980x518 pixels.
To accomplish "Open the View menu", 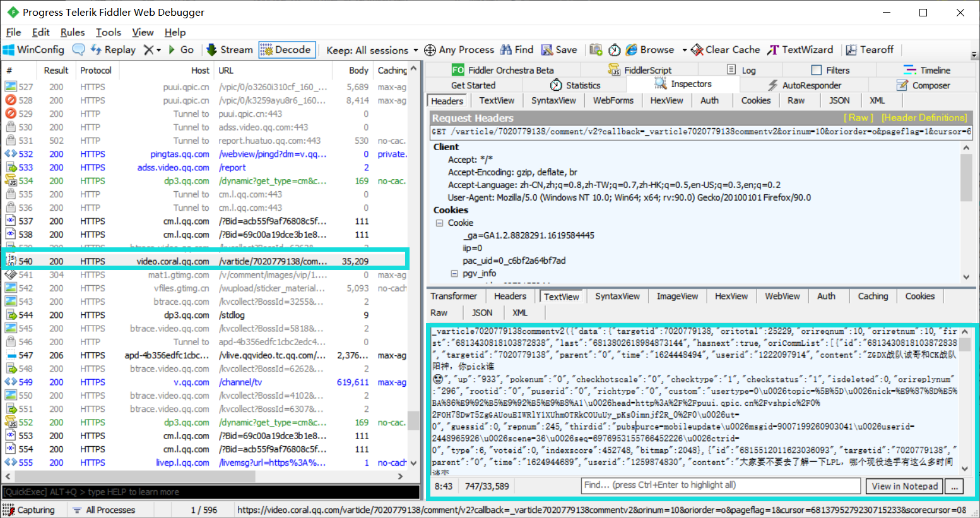I will [143, 32].
